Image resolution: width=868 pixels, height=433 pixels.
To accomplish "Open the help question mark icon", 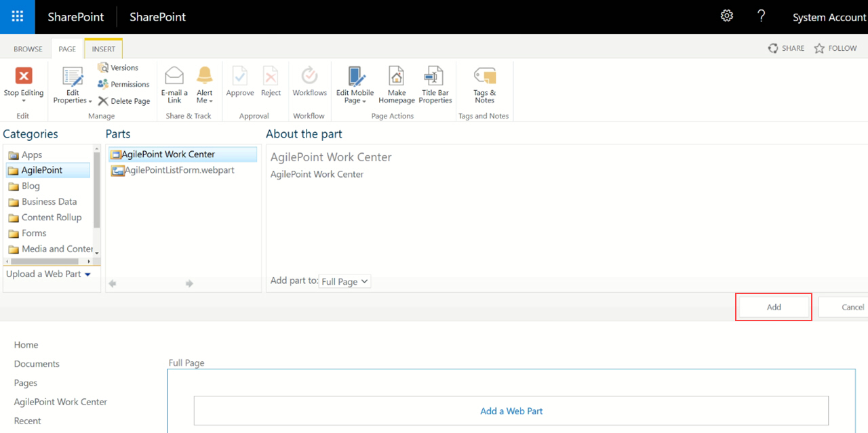I will click(762, 16).
